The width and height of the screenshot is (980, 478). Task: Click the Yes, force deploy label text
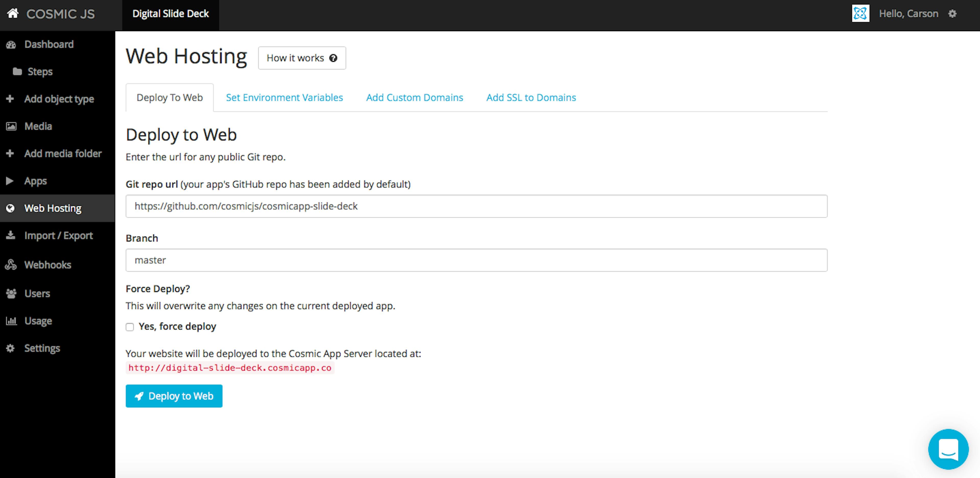[x=177, y=326]
